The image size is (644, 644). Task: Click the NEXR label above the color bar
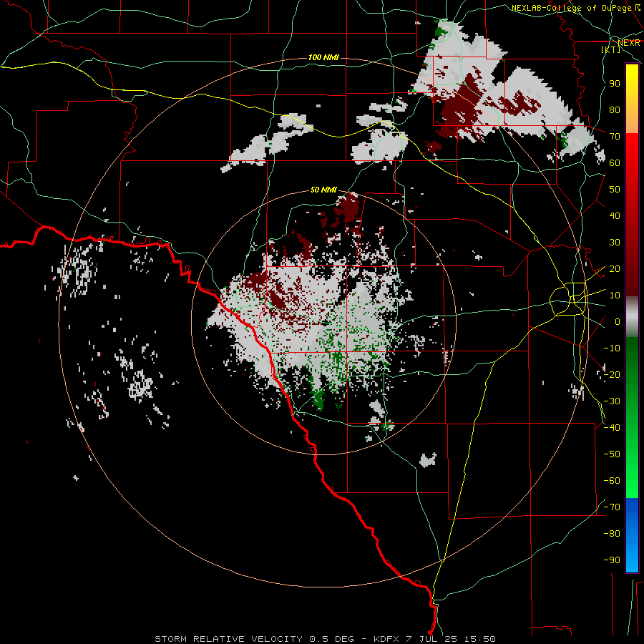pos(629,43)
